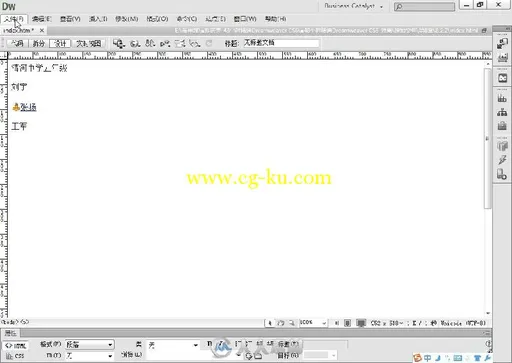Open the second panel icon below it
The image size is (512, 363).
pos(502,58)
